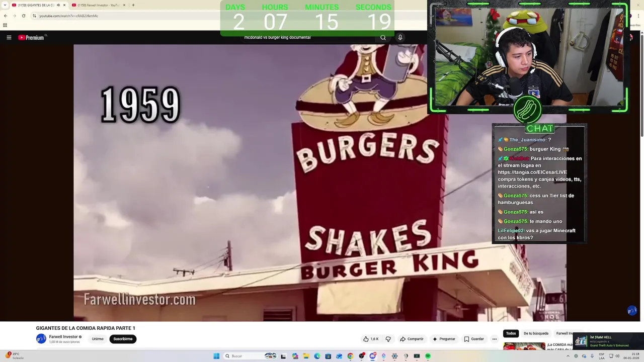
Task: Open Discord from the taskbar
Action: (x=373, y=356)
